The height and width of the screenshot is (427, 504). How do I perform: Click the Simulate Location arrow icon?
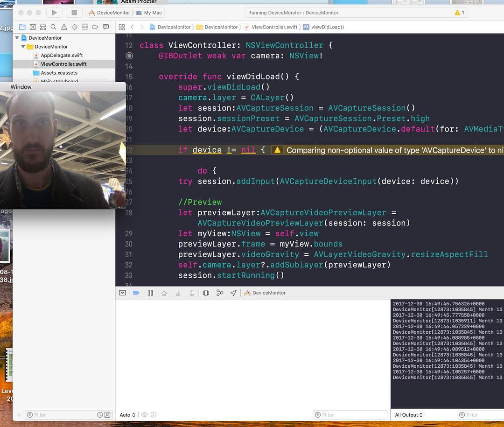point(233,293)
